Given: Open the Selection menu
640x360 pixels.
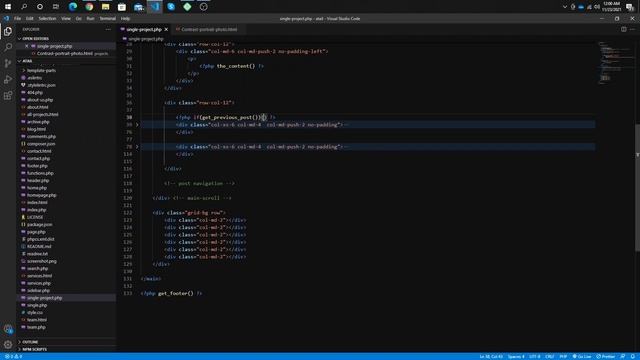Looking at the screenshot, I should pyautogui.click(x=47, y=18).
